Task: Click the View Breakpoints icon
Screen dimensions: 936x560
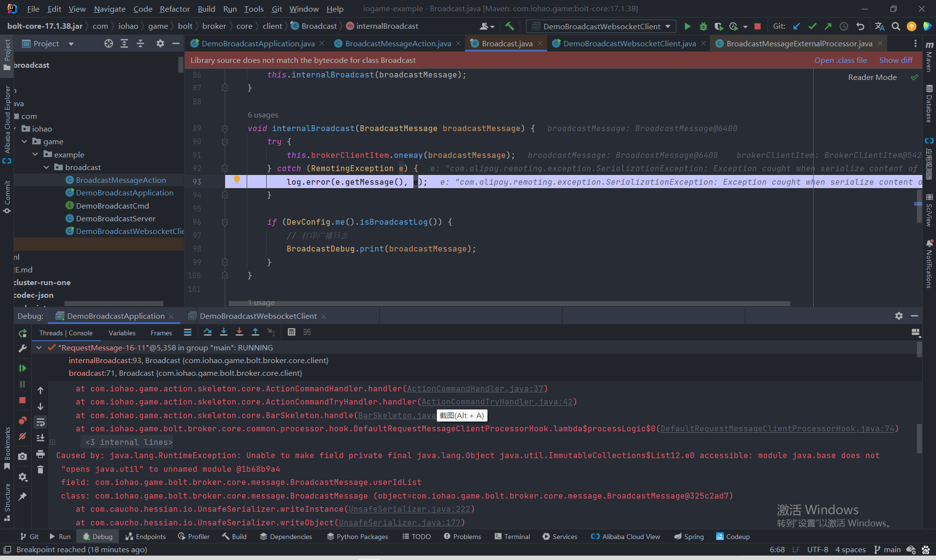Action: coord(22,421)
